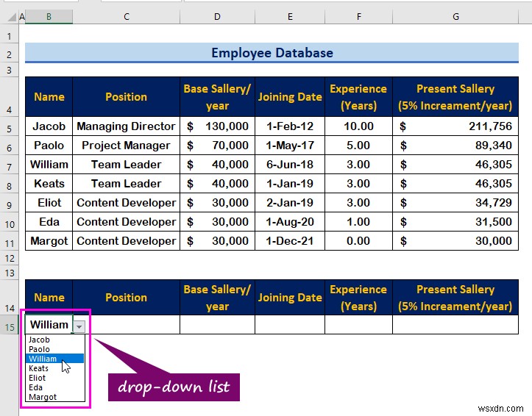Click the Joining Date header in row 4
532x416 pixels.
click(x=290, y=97)
